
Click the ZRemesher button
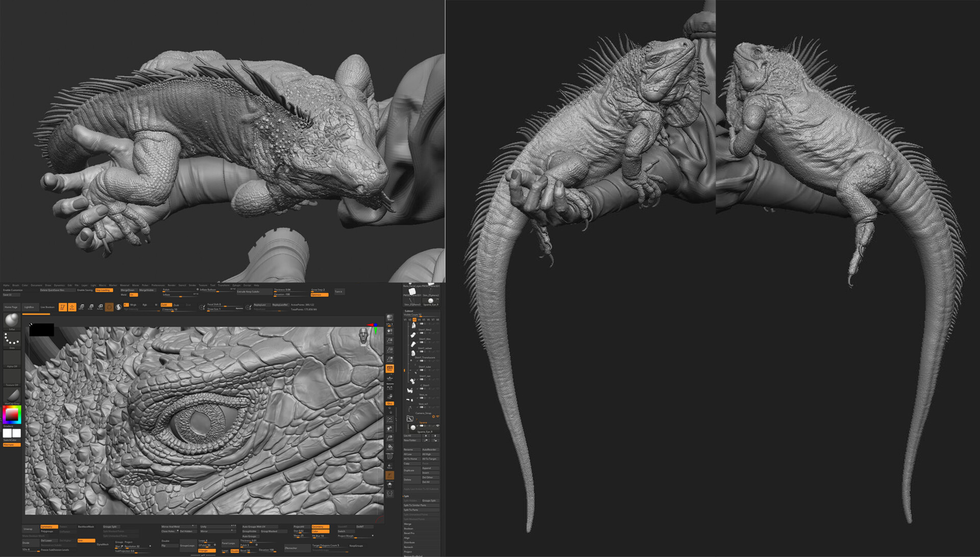click(x=291, y=548)
